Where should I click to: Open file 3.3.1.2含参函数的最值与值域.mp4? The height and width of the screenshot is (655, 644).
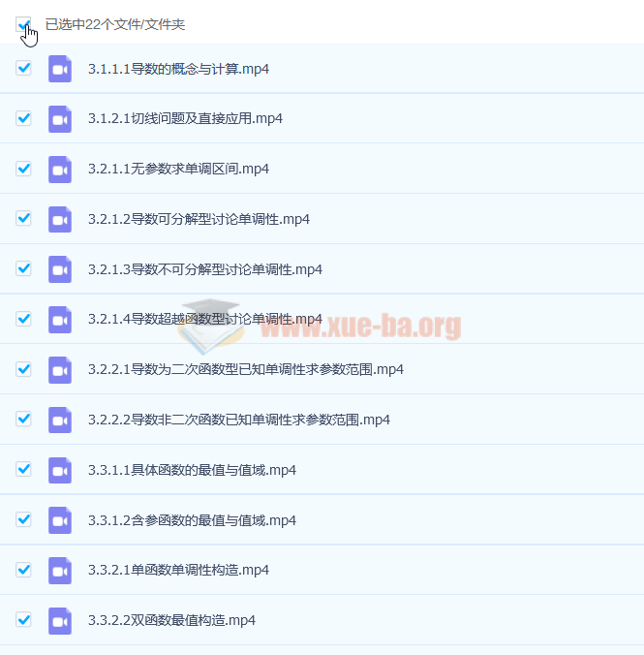pos(191,520)
